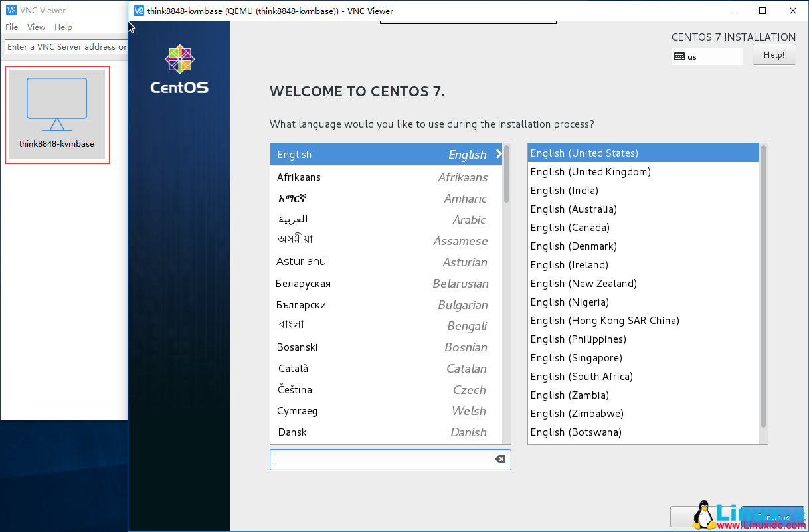This screenshot has height=532, width=809.
Task: Clear the language search field with backspace icon
Action: [x=500, y=459]
